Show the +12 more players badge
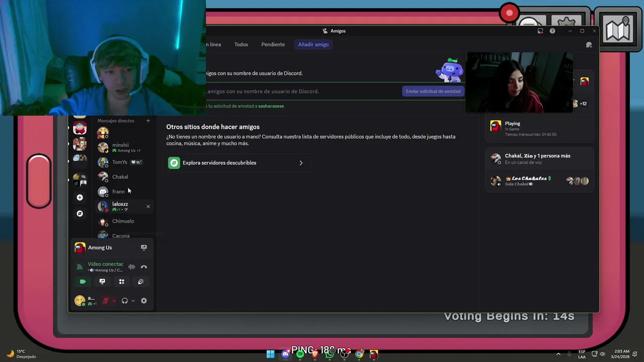Image resolution: width=644 pixels, height=362 pixels. coord(583,104)
